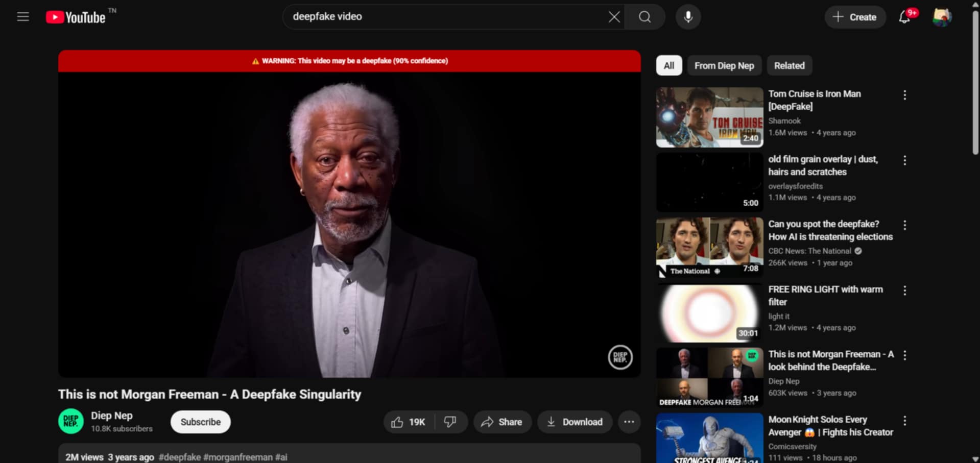Click the '10.8K subscribers' count

click(x=122, y=429)
